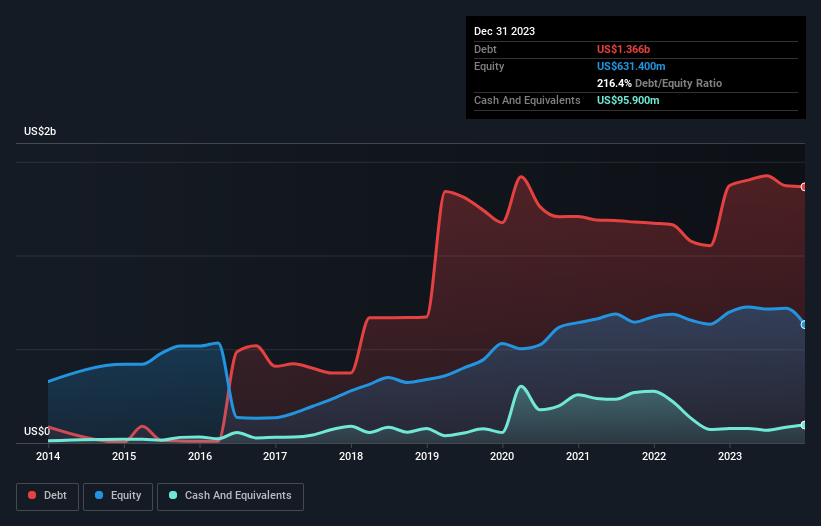Click the 216.4% Debt/Equity Ratio text
The image size is (821, 526).
coord(659,83)
